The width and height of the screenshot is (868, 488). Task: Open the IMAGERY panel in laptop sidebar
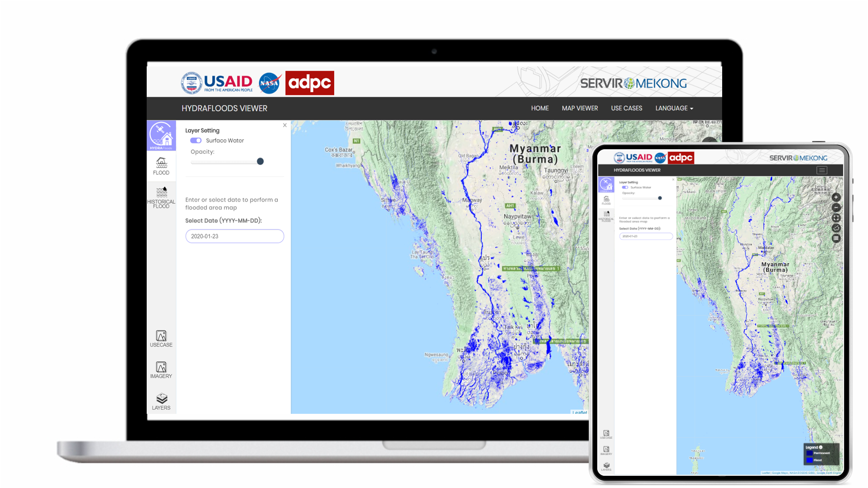coord(161,370)
